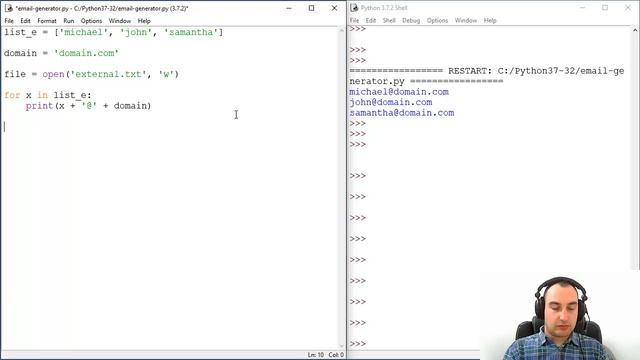
Task: Open the Debug menu in Python Shell
Action: (411, 20)
